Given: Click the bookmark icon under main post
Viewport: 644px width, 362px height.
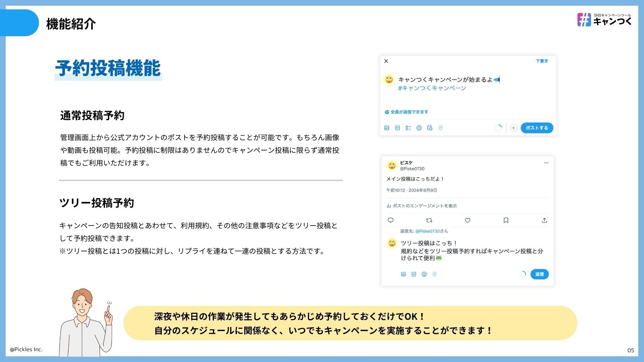Looking at the screenshot, I should click(506, 220).
